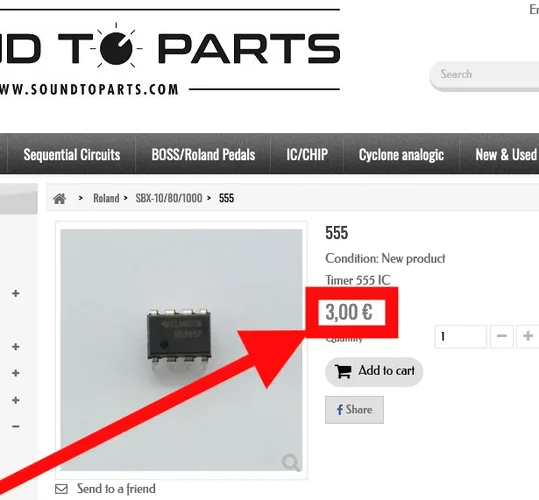Click the home icon in breadcrumb
Image resolution: width=539 pixels, height=500 pixels.
point(59,199)
